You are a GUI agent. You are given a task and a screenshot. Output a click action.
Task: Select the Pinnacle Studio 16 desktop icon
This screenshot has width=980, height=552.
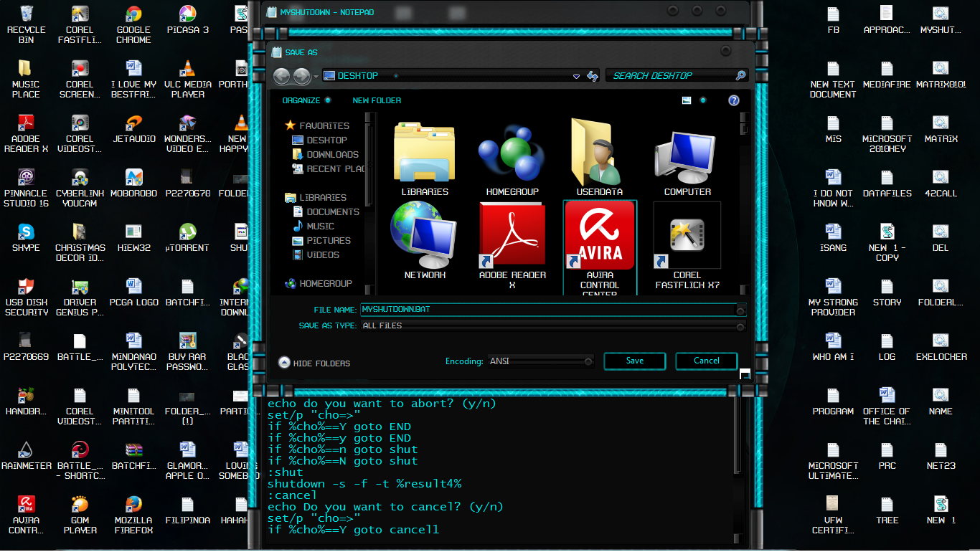(x=26, y=188)
